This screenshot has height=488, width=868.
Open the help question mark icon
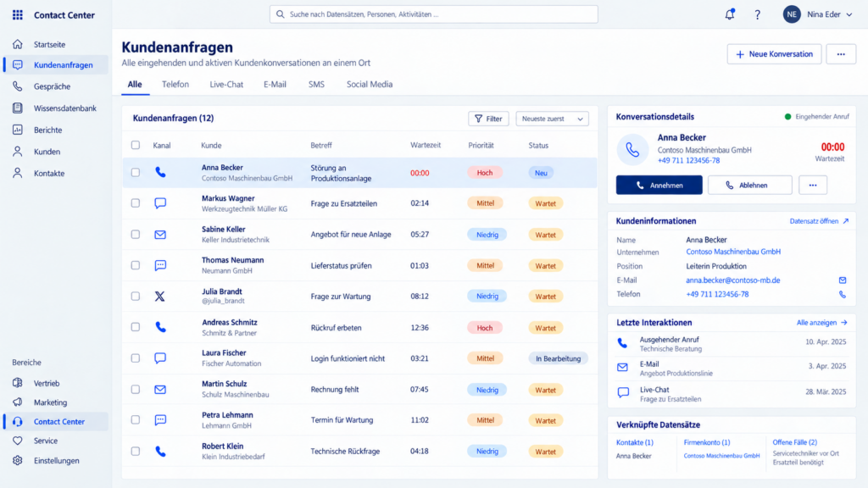click(x=757, y=15)
